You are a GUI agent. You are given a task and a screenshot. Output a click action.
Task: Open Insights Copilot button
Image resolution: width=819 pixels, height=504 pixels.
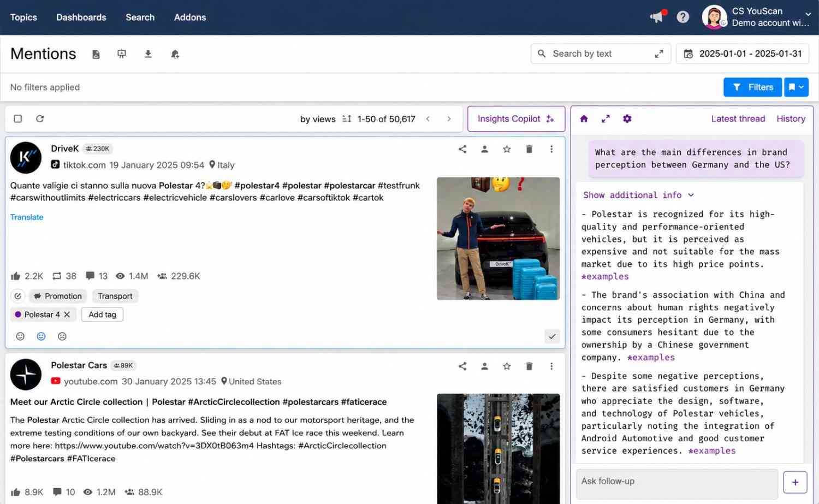(516, 118)
